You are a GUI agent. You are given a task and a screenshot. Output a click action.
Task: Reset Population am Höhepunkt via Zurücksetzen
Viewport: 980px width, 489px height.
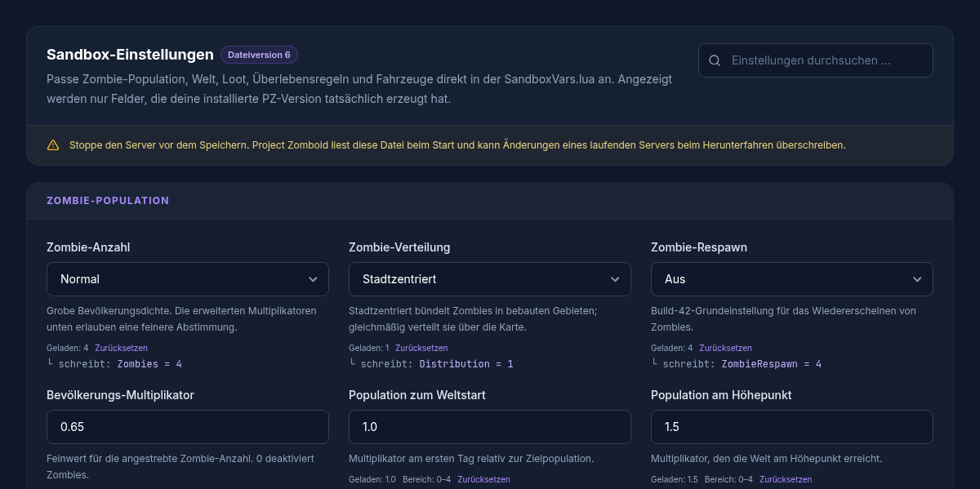tap(786, 479)
